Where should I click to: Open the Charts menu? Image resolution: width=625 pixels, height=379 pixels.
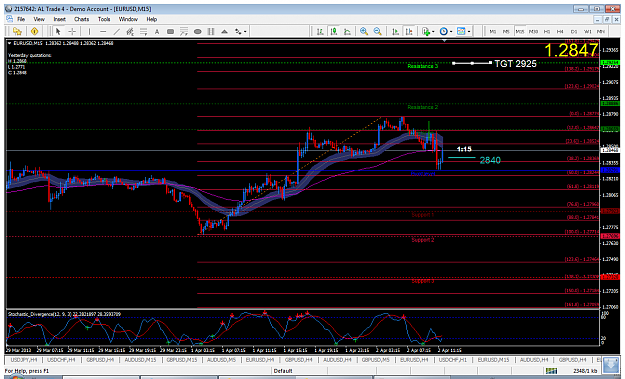[x=81, y=19]
